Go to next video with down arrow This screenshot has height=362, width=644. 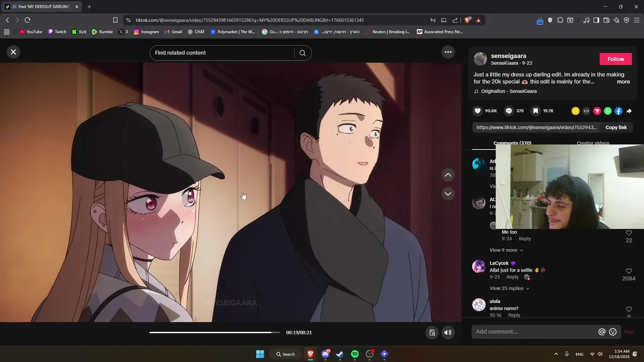point(448,194)
